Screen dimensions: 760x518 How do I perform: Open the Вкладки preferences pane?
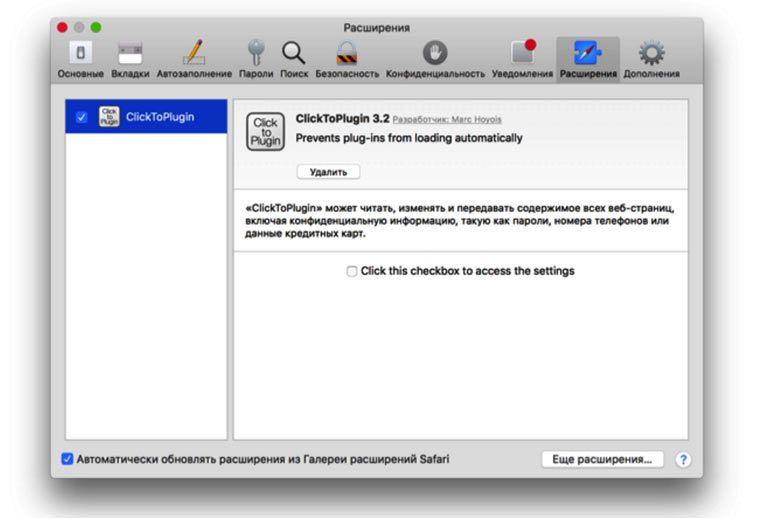click(130, 60)
